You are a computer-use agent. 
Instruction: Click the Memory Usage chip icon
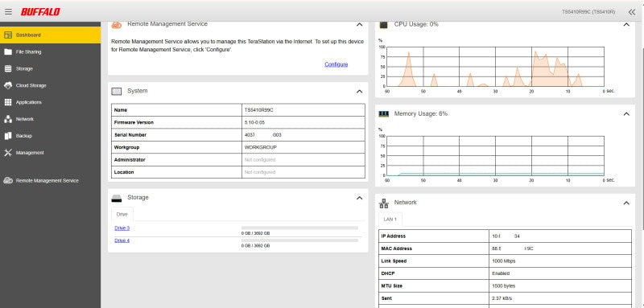click(384, 113)
